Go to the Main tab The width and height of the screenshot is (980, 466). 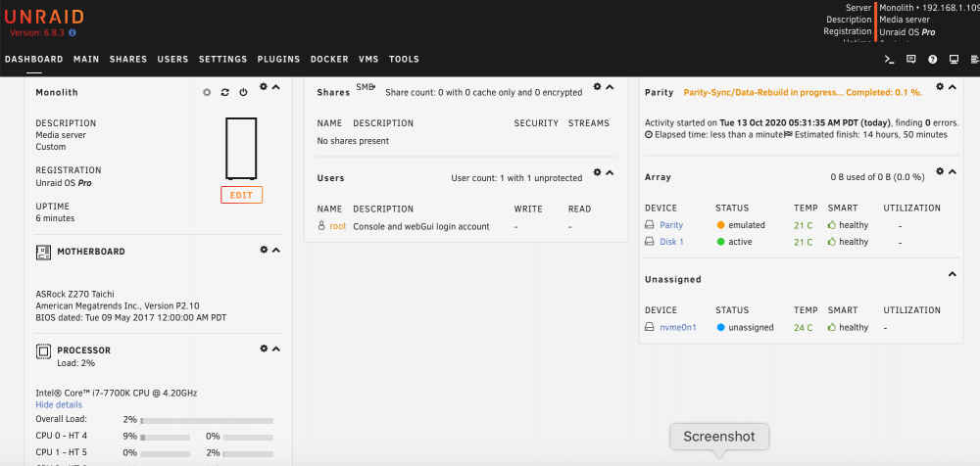pyautogui.click(x=86, y=60)
